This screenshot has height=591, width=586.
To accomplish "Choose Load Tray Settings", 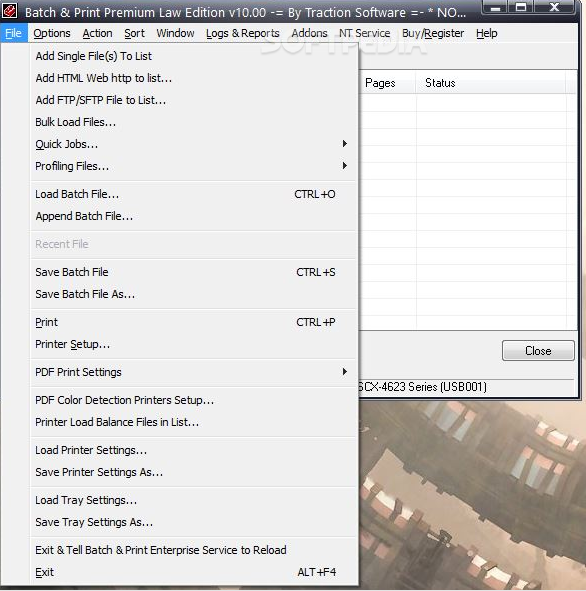I will coord(194,500).
